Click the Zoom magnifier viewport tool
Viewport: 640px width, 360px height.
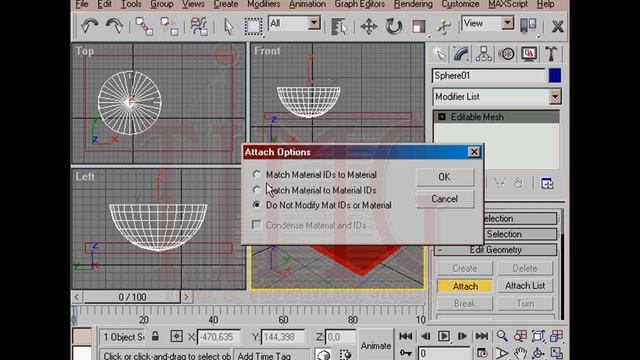502,336
